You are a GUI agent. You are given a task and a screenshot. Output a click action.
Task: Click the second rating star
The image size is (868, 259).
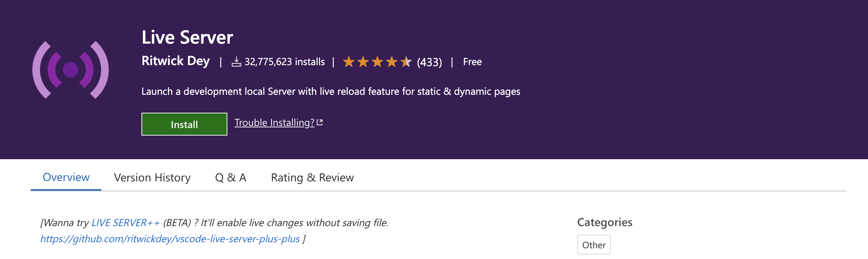pos(363,62)
